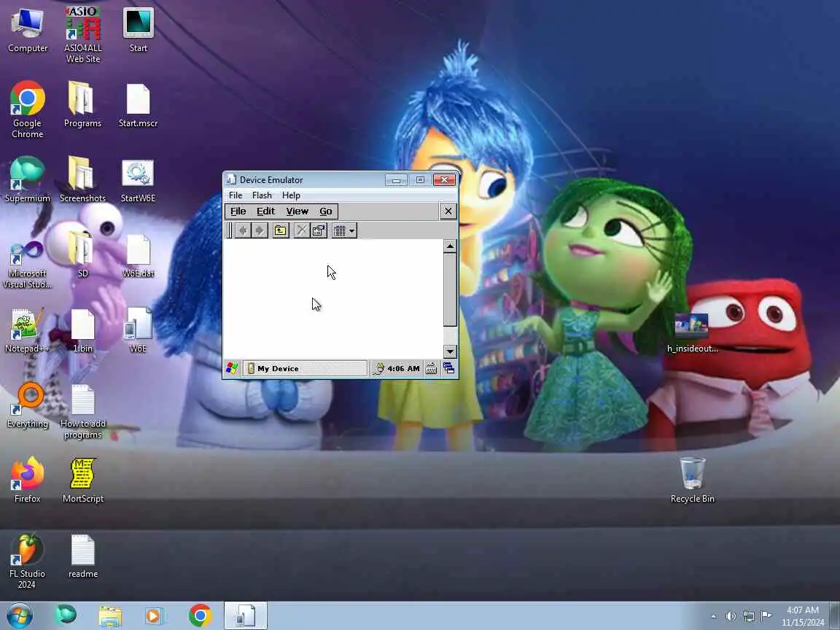Viewport: 840px width, 630px height.
Task: Click the scroll-down arrow in emulator
Action: pos(450,351)
